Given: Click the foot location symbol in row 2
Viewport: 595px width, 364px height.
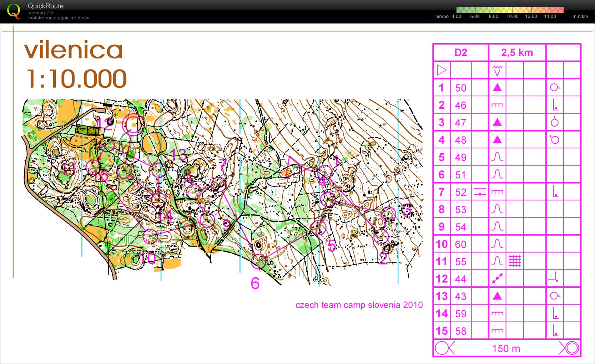Looking at the screenshot, I should coord(555,105).
